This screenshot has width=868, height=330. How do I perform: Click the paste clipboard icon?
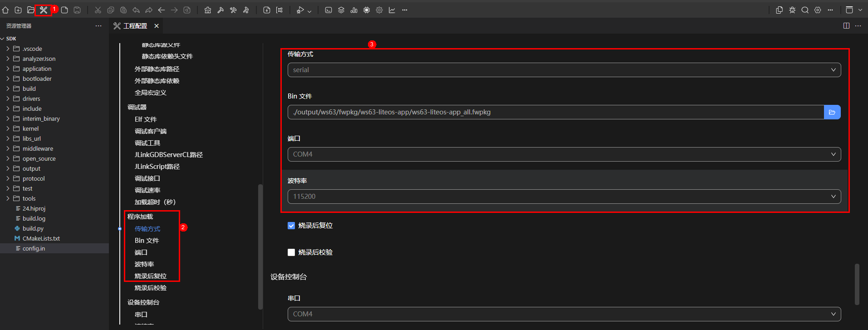(123, 10)
